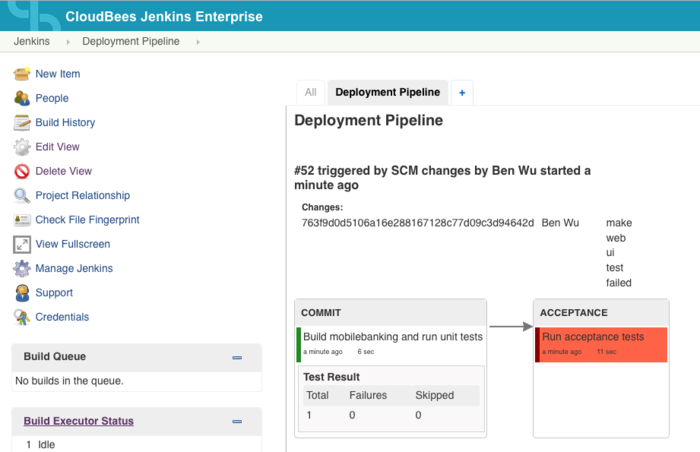Click the Deployment Pipeline breadcrumb
Screen dimensions: 700x452
[x=131, y=41]
